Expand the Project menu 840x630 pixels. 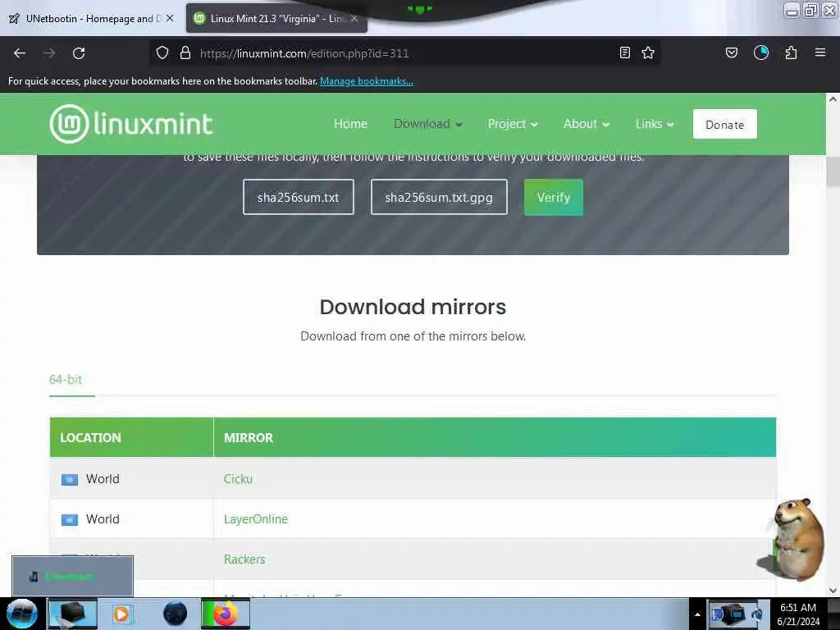tap(512, 124)
